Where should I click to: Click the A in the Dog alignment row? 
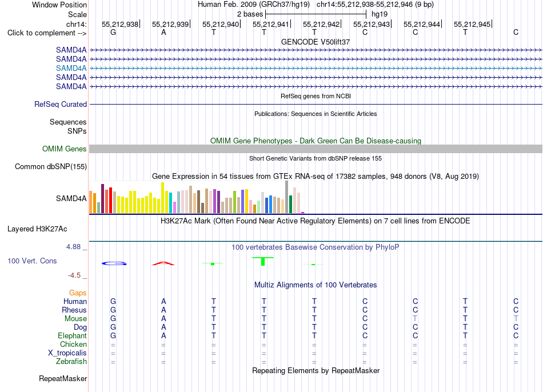pos(163,327)
